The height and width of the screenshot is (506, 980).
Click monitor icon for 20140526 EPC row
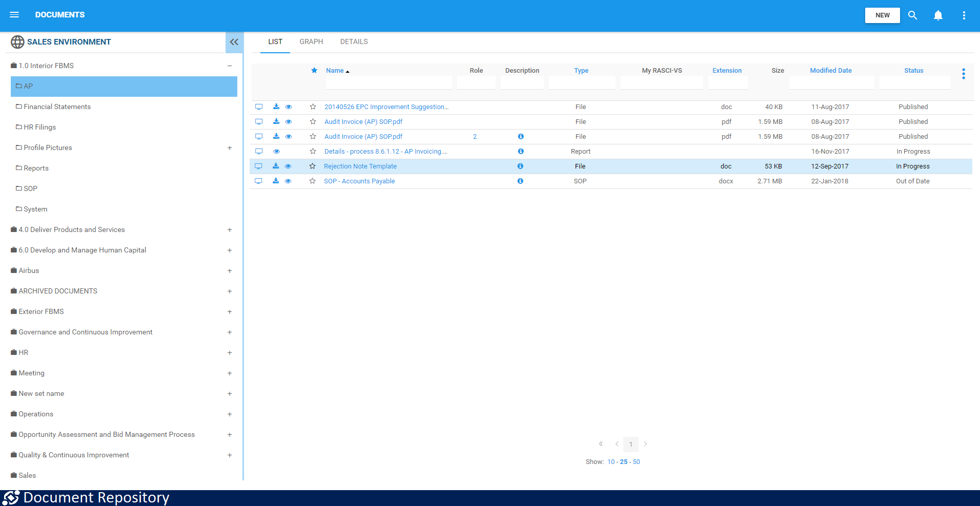click(259, 107)
